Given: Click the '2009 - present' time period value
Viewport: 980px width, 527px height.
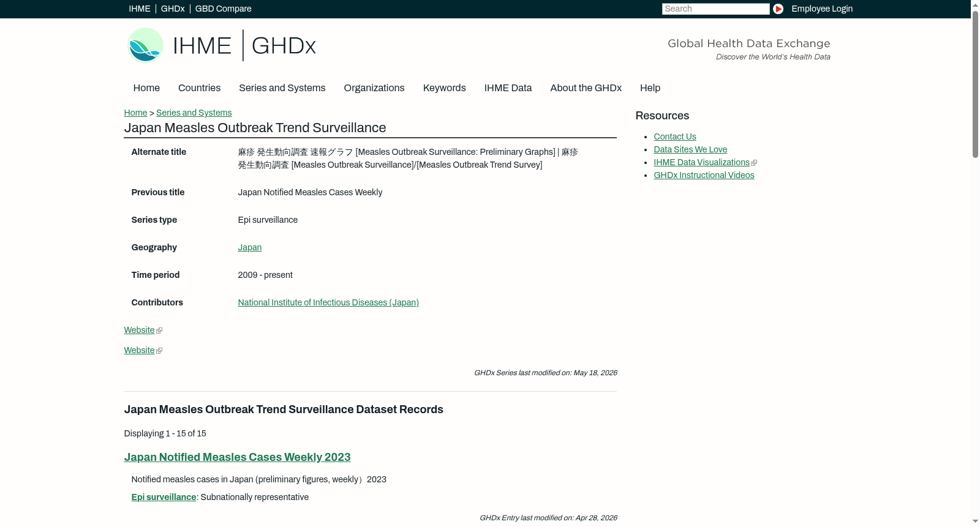Looking at the screenshot, I should (265, 275).
